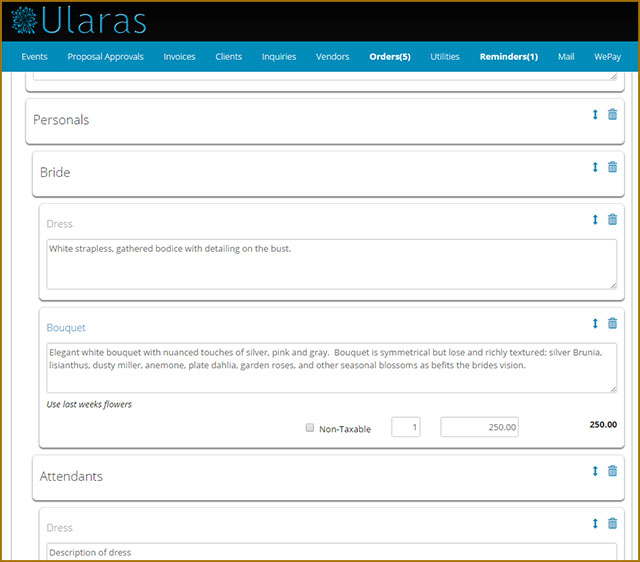Image resolution: width=640 pixels, height=562 pixels.
Task: Open the Utilities menu
Action: [x=445, y=57]
